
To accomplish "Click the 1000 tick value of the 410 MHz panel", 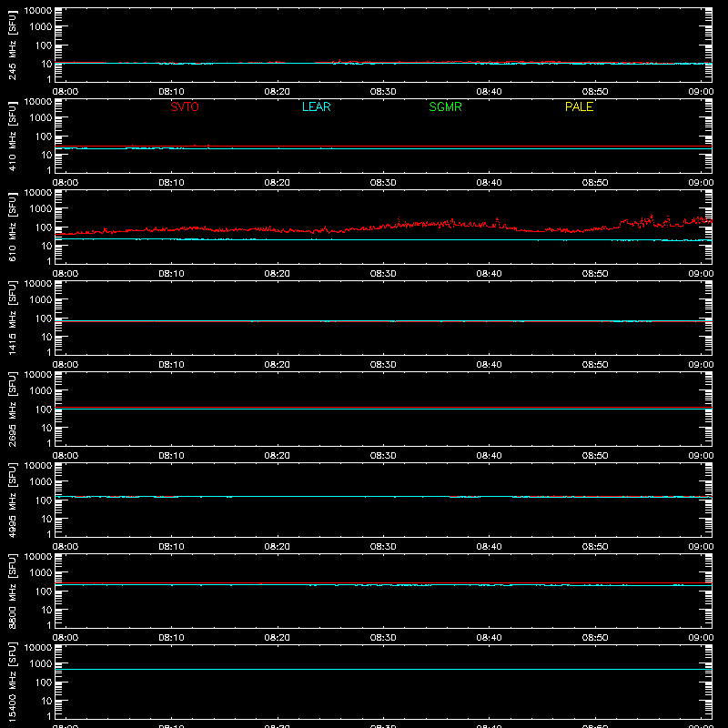I will [x=41, y=118].
